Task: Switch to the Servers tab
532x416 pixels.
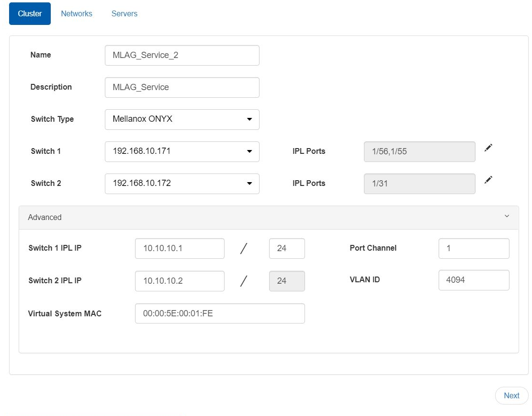Action: click(x=125, y=13)
